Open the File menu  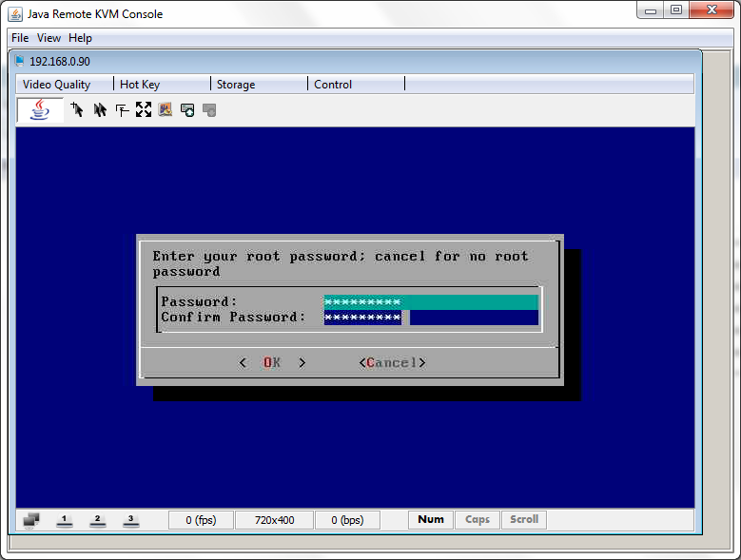[x=20, y=38]
